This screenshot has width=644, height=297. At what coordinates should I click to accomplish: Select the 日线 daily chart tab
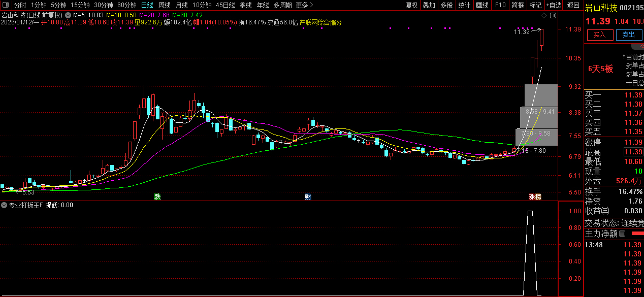click(147, 5)
